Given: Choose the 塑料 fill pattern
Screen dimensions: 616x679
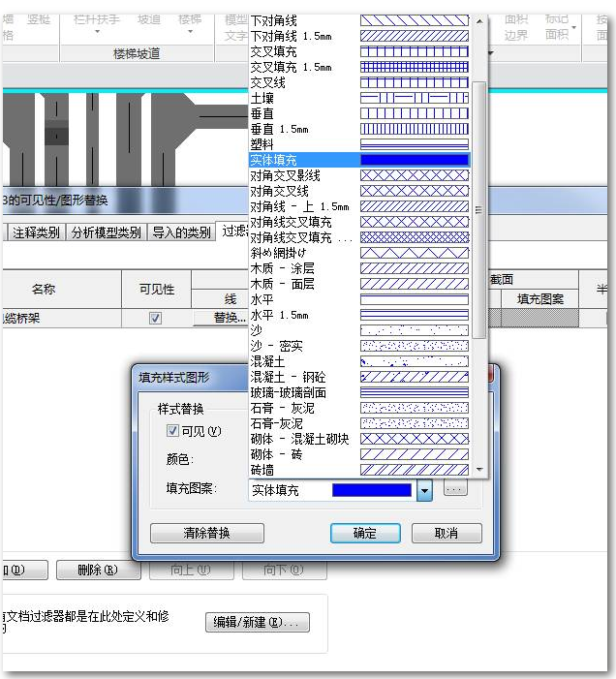Looking at the screenshot, I should coord(359,144).
